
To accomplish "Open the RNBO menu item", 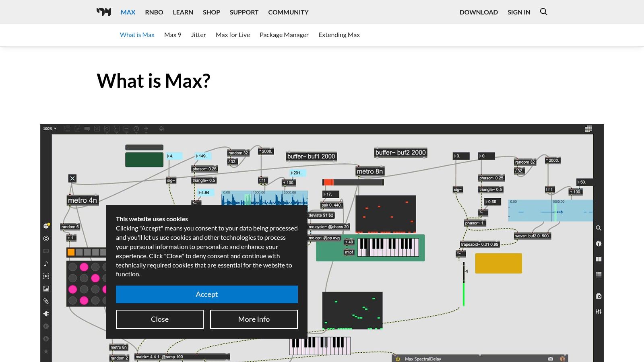I will point(154,12).
